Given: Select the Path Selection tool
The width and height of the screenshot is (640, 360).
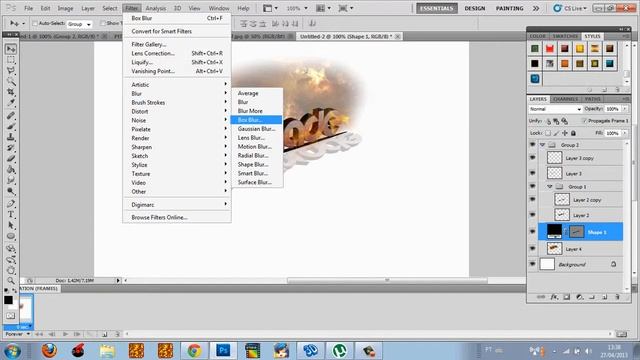Looking at the screenshot, I should (11, 225).
